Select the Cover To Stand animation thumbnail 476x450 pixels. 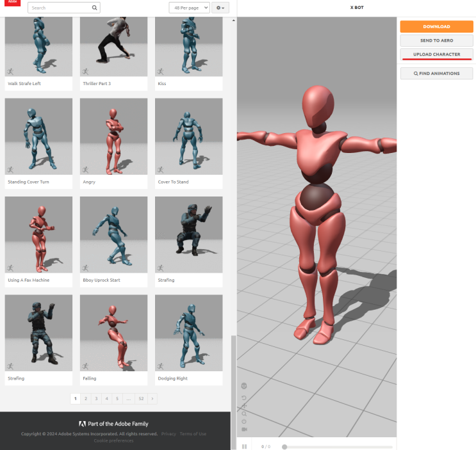point(188,136)
